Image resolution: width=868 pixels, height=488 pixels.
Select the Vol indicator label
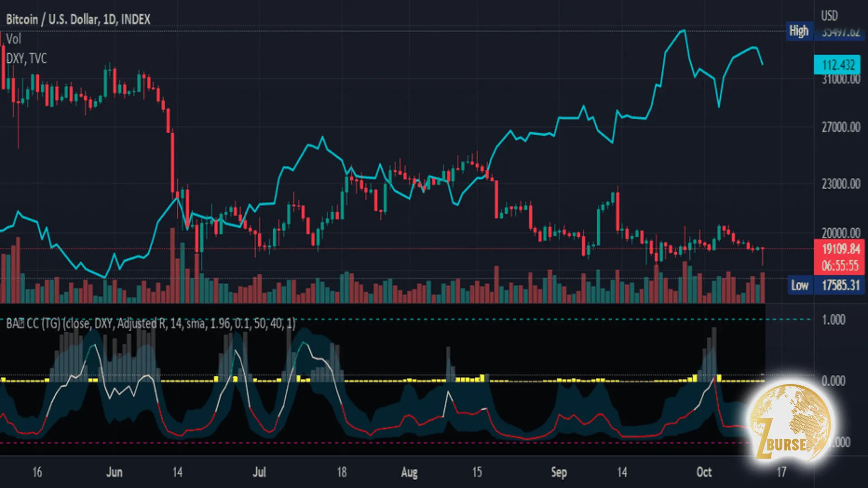click(14, 39)
